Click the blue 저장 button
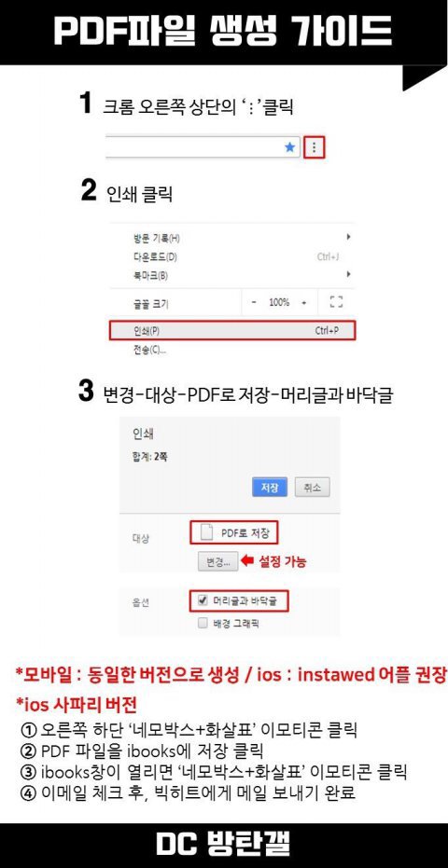Image resolution: width=448 pixels, height=868 pixels. [x=270, y=488]
